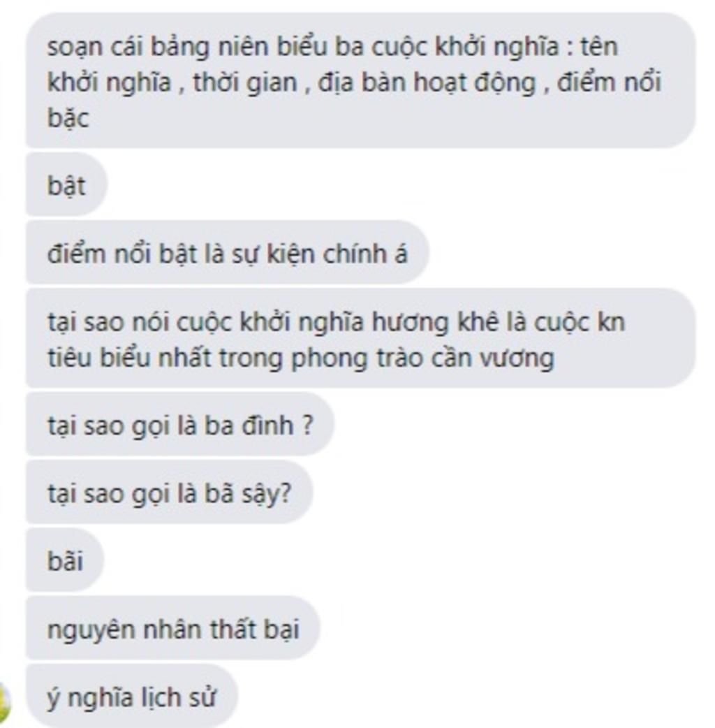
Task: Click the short message bubble 'bật'
Action: click(x=66, y=184)
